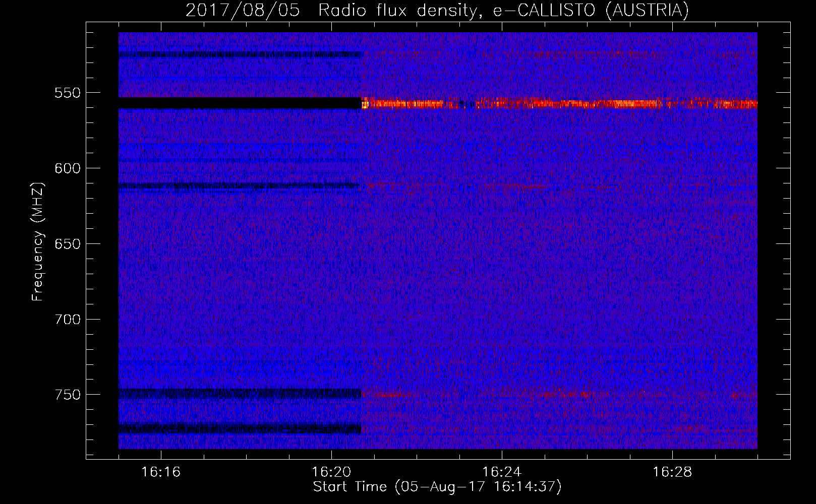The width and height of the screenshot is (816, 504).
Task: Click the 550 frequency tick label
Action: 68,93
